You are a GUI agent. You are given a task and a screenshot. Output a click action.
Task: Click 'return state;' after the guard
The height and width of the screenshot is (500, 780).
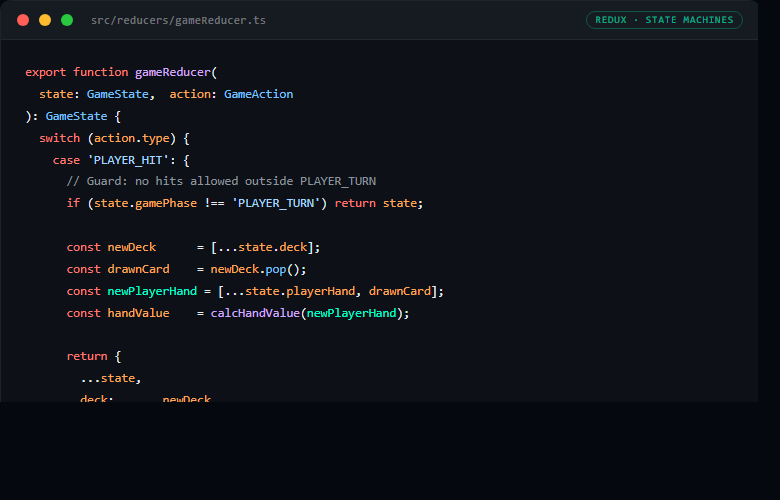click(379, 203)
